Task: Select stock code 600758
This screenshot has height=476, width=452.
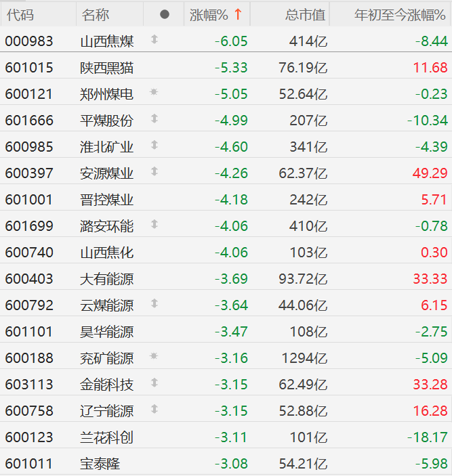Action: [29, 411]
